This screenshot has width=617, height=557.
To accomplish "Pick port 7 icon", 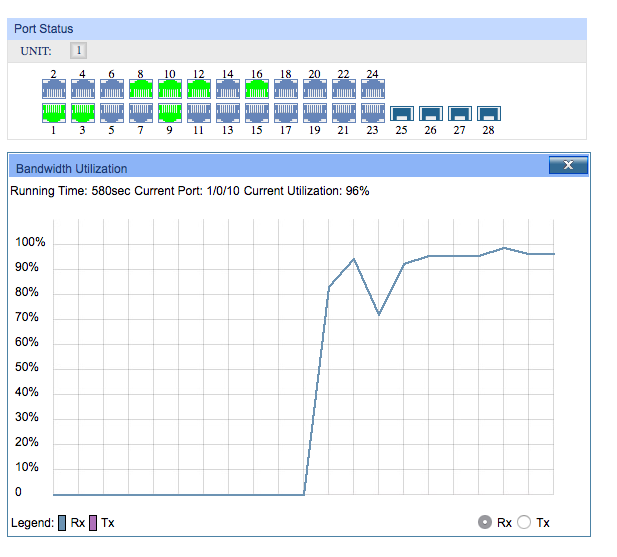I will pos(141,113).
